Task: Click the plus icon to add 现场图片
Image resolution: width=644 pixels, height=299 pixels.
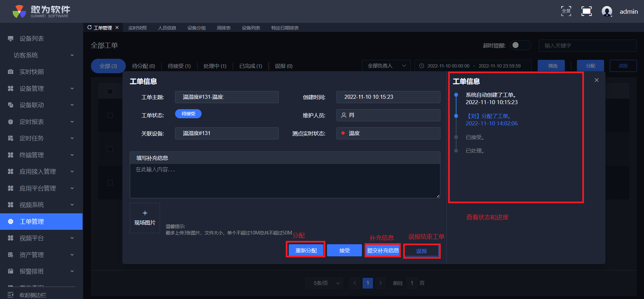Action: click(145, 213)
